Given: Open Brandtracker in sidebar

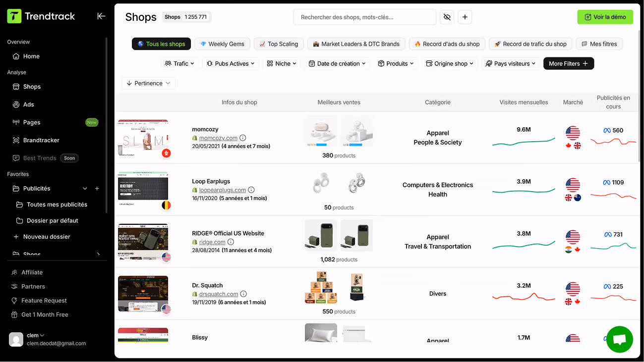Looking at the screenshot, I should coord(36,140).
